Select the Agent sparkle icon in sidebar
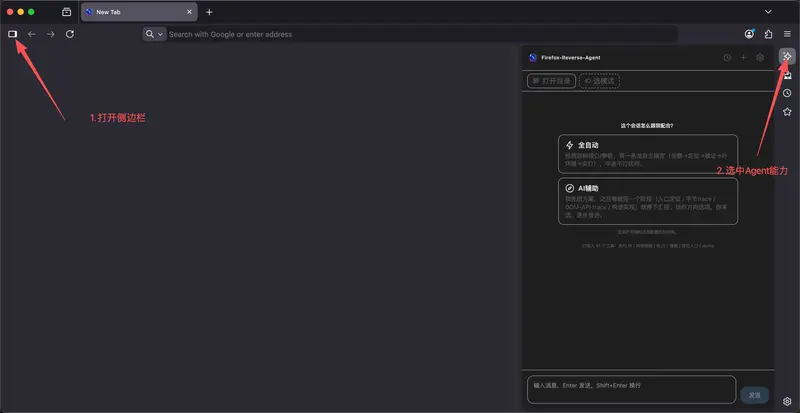This screenshot has height=413, width=800. point(787,56)
